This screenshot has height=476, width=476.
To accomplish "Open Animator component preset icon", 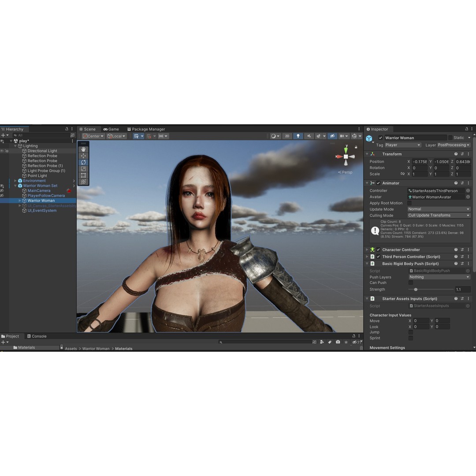I will pyautogui.click(x=462, y=183).
